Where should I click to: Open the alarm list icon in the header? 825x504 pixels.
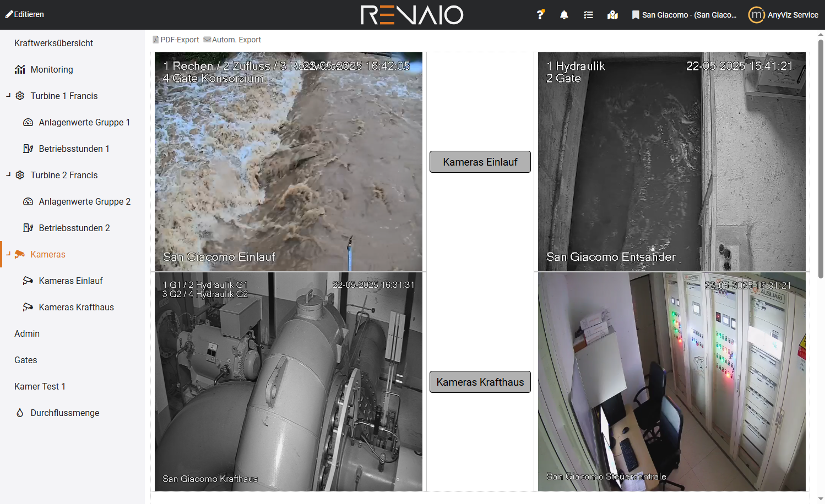point(588,14)
